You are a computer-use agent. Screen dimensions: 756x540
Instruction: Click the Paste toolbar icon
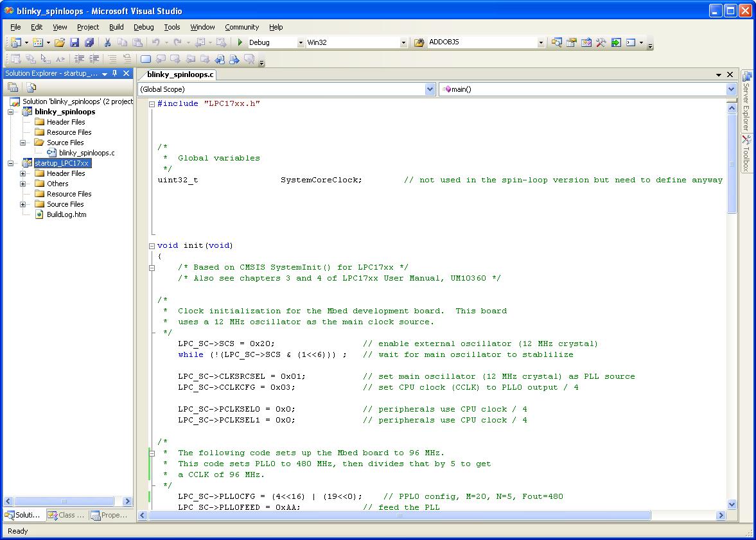138,42
